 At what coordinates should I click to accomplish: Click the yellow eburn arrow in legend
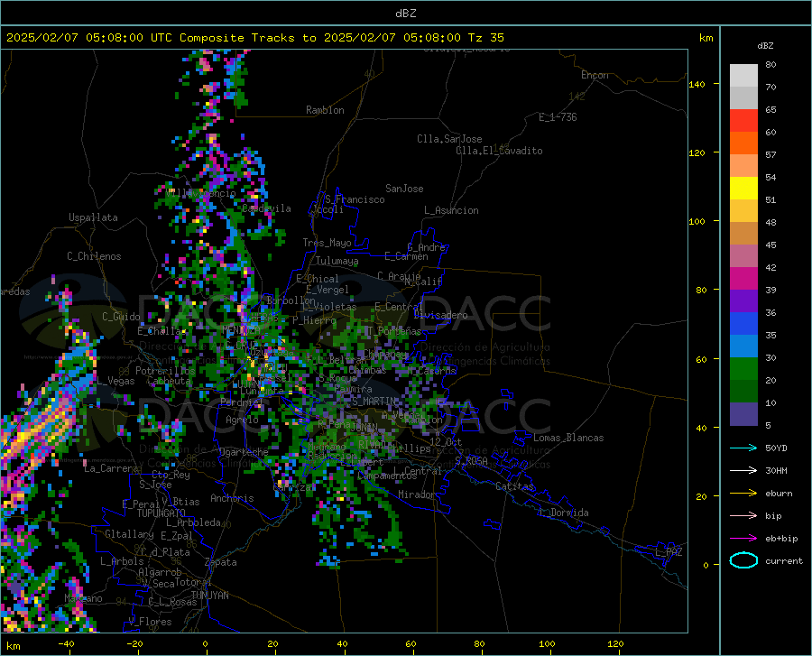[743, 493]
